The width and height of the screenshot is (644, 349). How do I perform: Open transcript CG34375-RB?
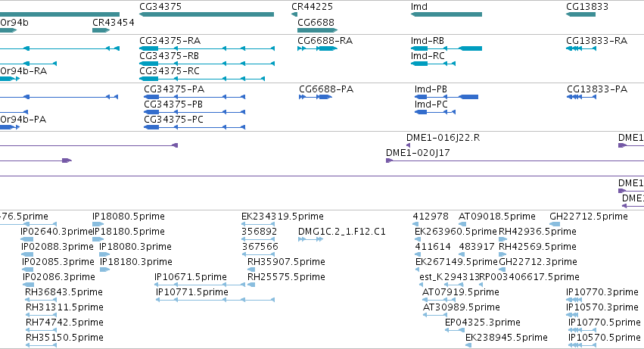click(x=170, y=56)
